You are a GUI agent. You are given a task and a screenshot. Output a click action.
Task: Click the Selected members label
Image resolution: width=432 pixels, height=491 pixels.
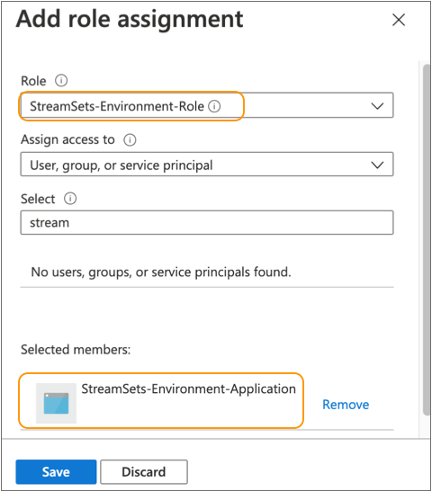pyautogui.click(x=76, y=350)
